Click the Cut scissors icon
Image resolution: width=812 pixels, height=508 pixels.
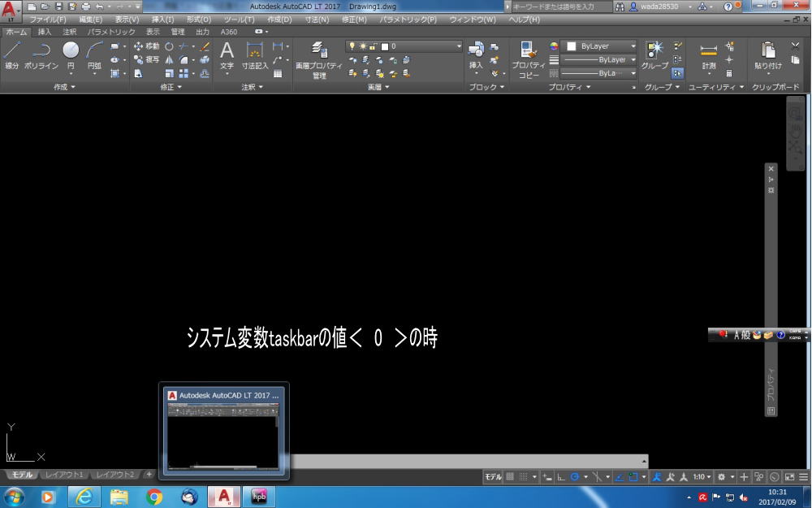pos(796,46)
